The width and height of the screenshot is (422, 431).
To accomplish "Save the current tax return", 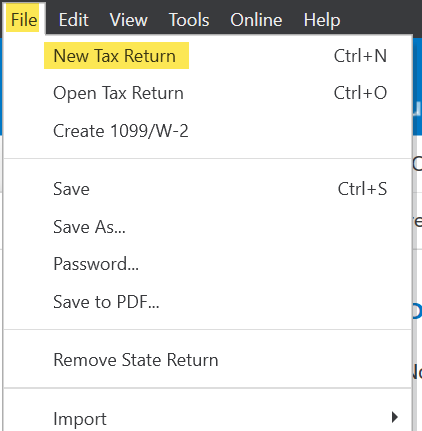I will 208,189.
